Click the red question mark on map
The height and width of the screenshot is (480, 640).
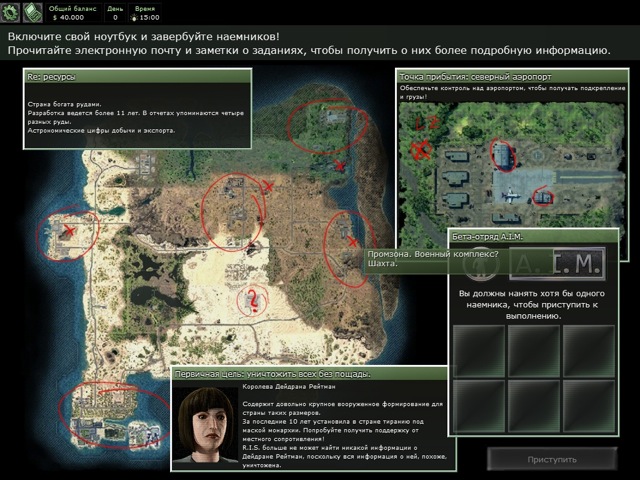[x=254, y=297]
